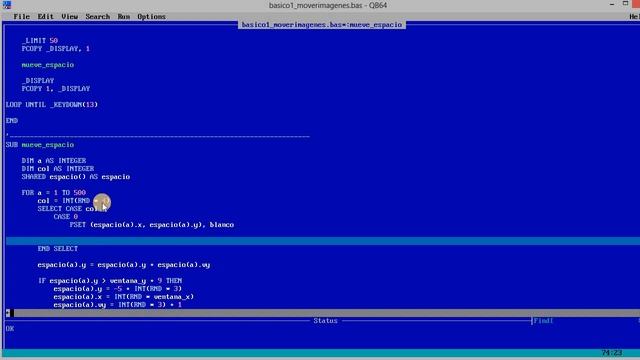Open the File menu
The width and height of the screenshot is (640, 360).
[x=22, y=17]
